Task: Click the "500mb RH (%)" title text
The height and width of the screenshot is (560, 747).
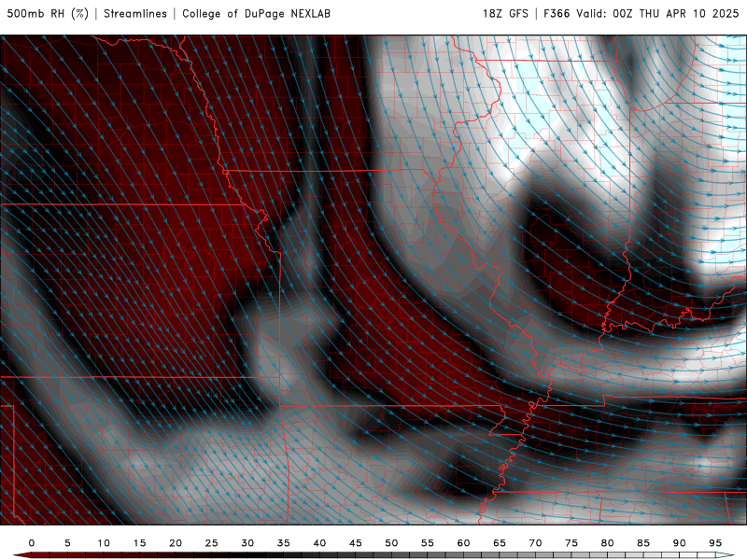Action: pos(48,13)
